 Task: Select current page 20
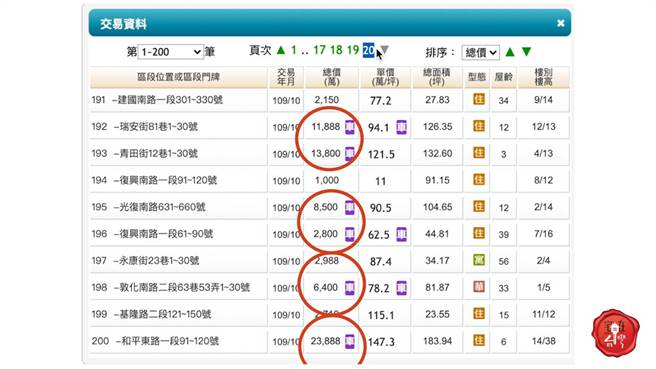tap(369, 50)
